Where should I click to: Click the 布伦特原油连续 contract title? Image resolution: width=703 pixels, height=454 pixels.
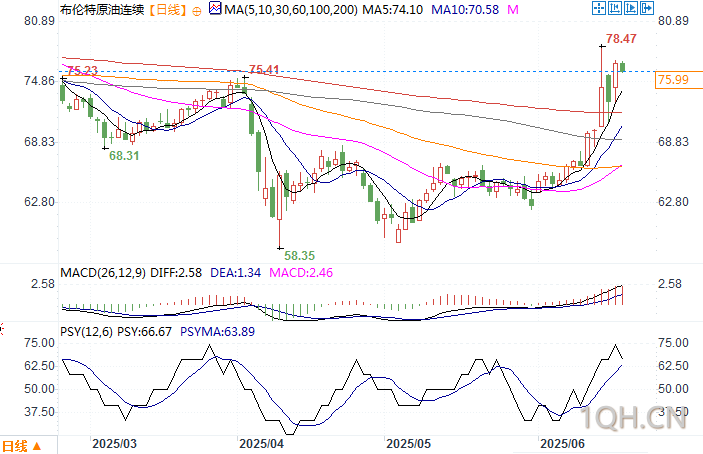103,9
